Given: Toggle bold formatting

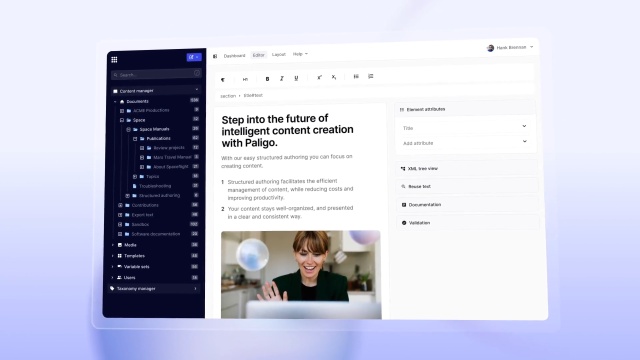Looking at the screenshot, I should point(267,79).
